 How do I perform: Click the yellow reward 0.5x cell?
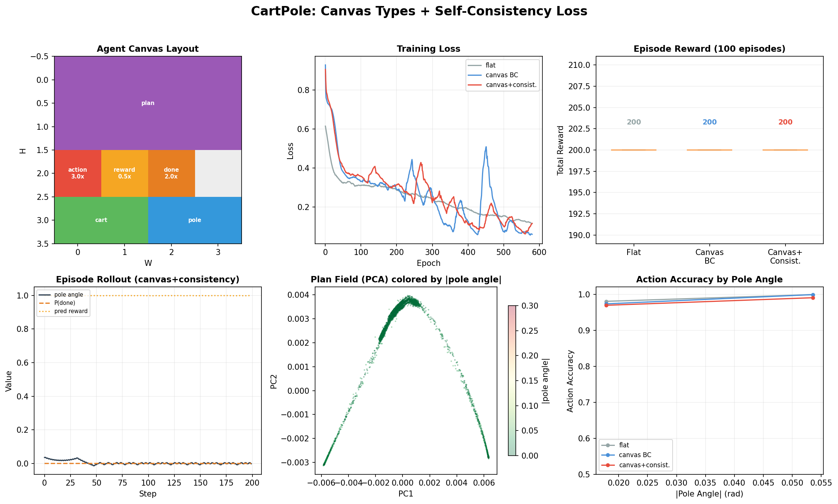coord(125,173)
